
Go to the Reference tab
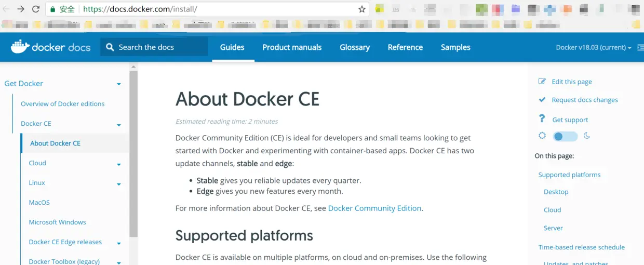405,47
